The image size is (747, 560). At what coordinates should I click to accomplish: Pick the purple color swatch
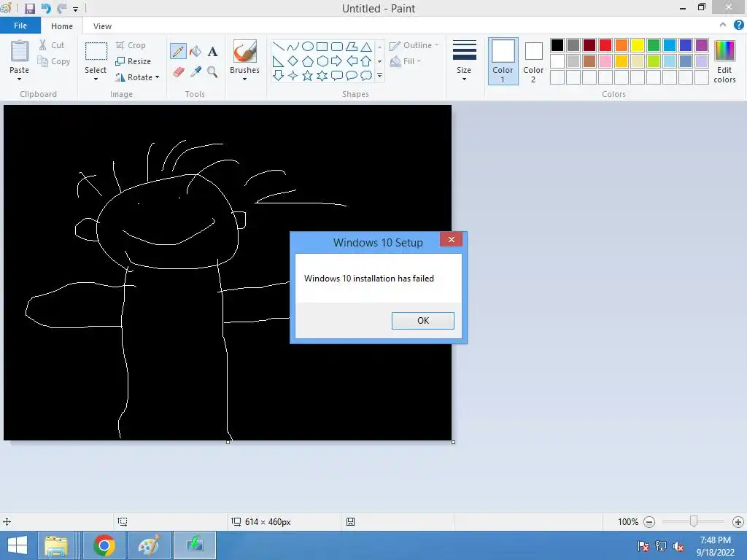click(702, 45)
